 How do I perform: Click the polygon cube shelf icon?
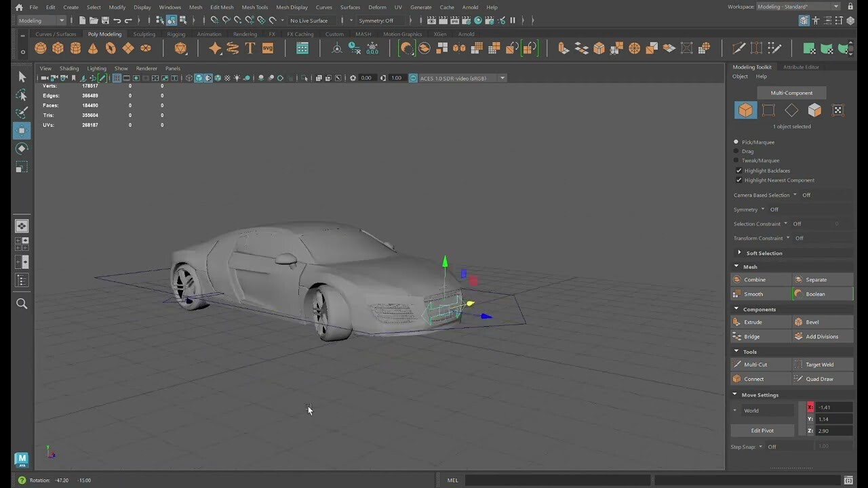58,48
